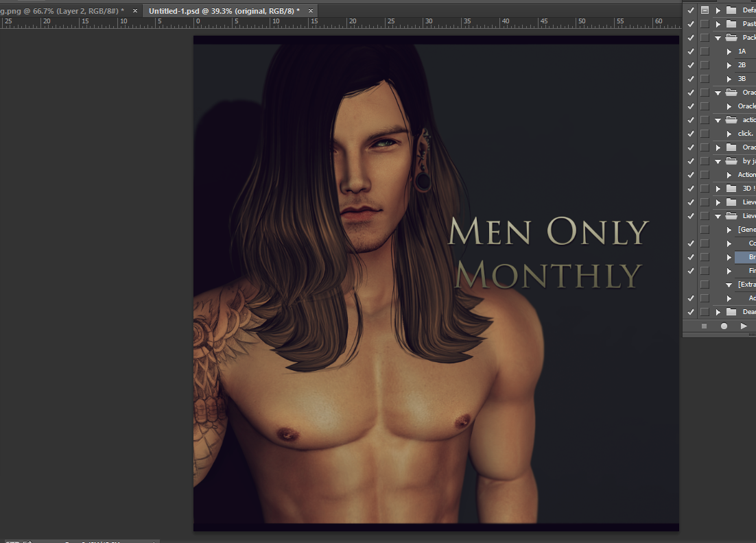Expand the 2B action steps
This screenshot has height=543, width=756.
[729, 65]
